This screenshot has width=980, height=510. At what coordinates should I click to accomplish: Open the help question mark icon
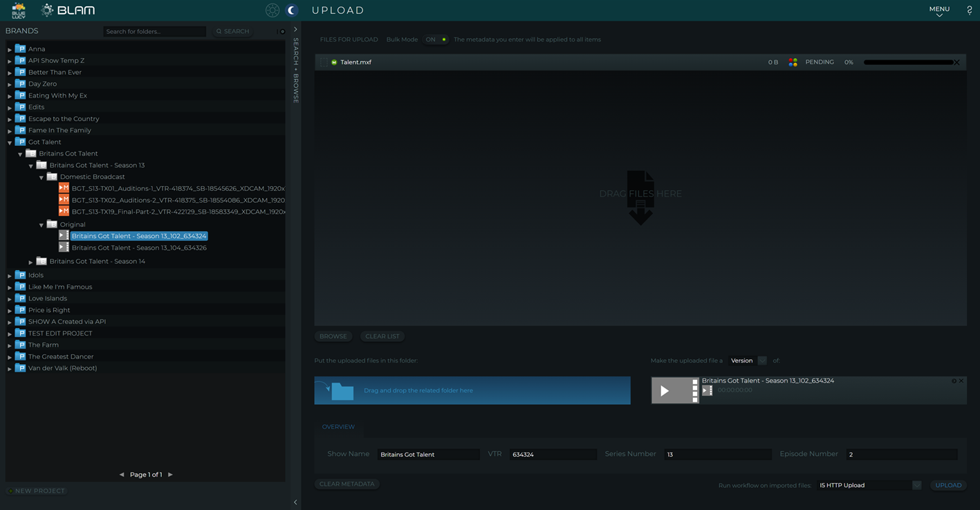click(969, 10)
